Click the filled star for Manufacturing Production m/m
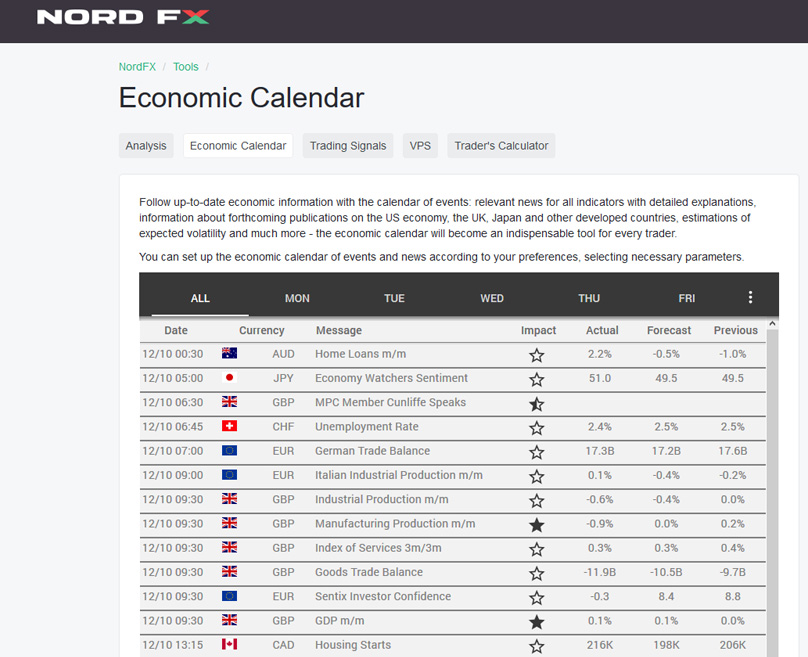This screenshot has height=657, width=808. click(536, 525)
